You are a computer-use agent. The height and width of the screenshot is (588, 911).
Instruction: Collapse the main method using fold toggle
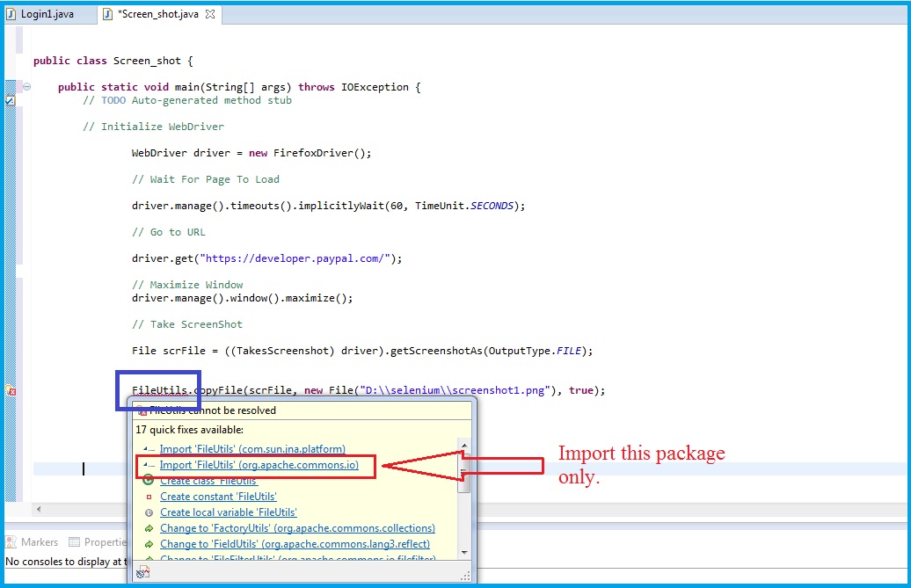coord(26,86)
